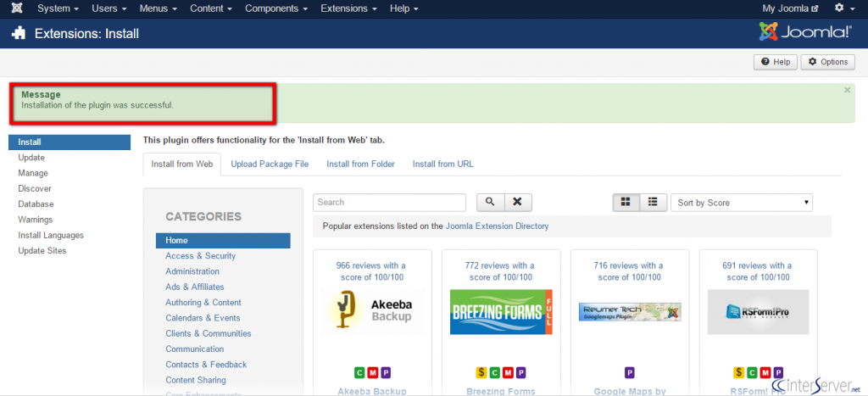Open the Help menu in top bar
868x396 pixels.
403,8
